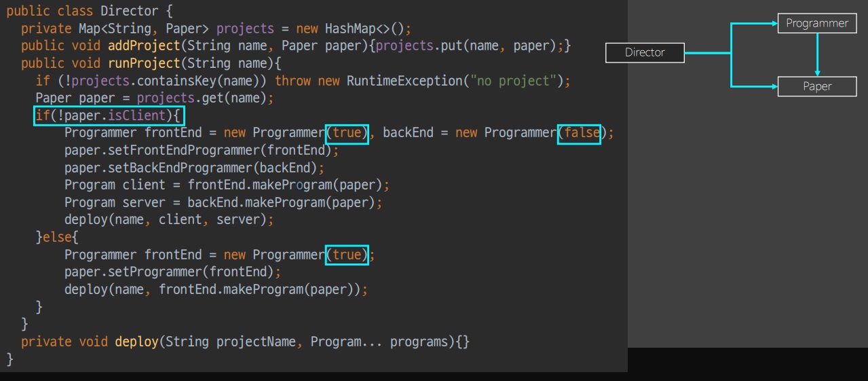Click highlighted (true) in the else block
The image size is (868, 381).
pyautogui.click(x=347, y=255)
